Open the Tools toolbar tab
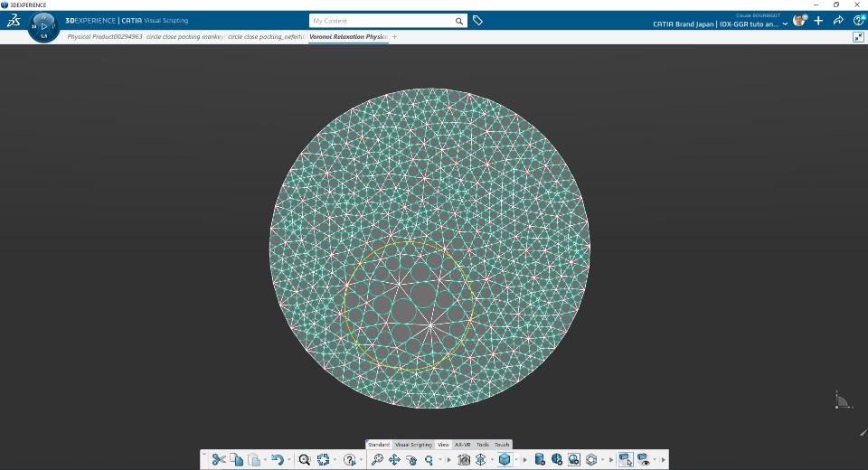The width and height of the screenshot is (868, 470). tap(483, 445)
